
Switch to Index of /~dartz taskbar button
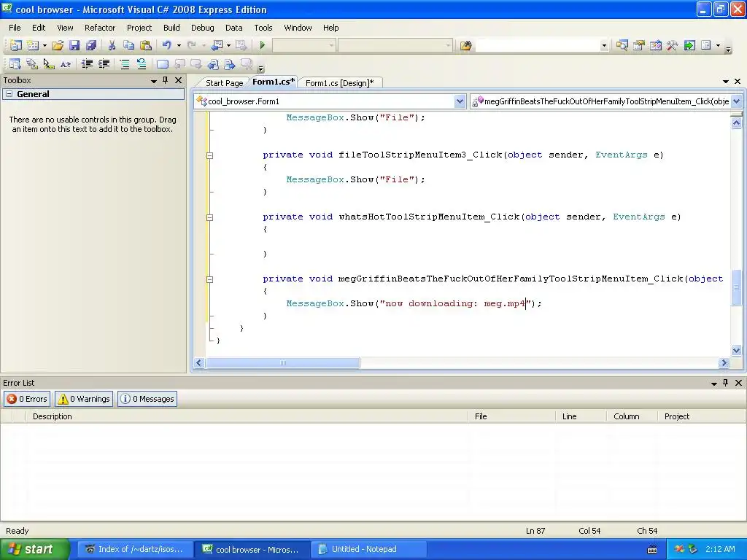click(x=136, y=549)
